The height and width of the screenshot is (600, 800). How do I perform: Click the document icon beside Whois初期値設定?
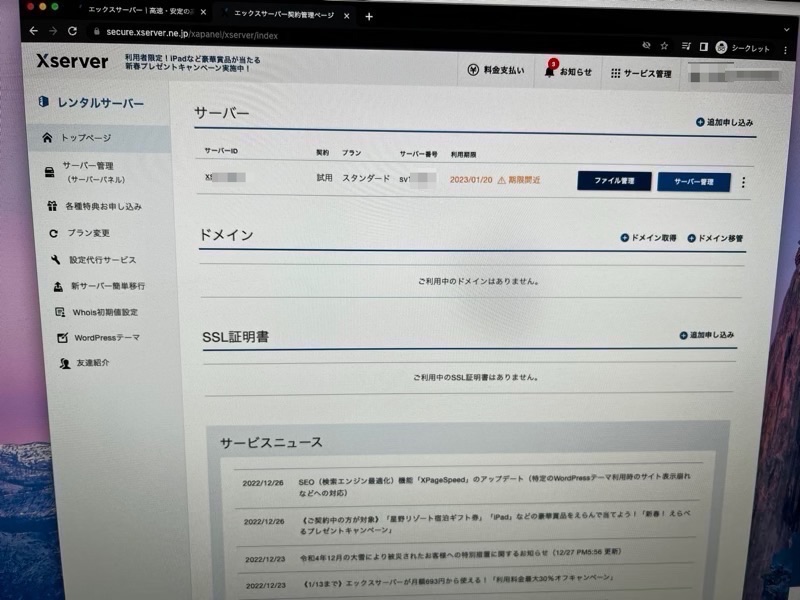[60, 312]
